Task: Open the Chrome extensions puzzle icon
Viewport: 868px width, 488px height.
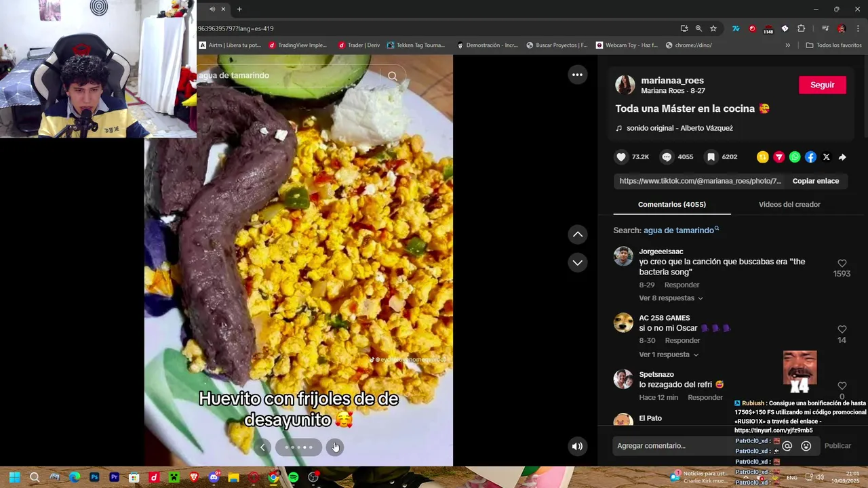Action: 801,28
